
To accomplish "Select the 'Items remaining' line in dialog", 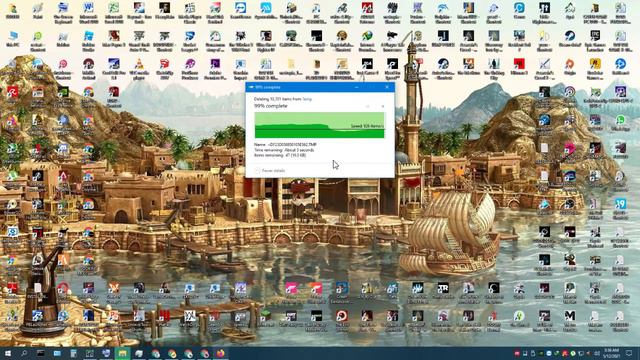I will 280,155.
